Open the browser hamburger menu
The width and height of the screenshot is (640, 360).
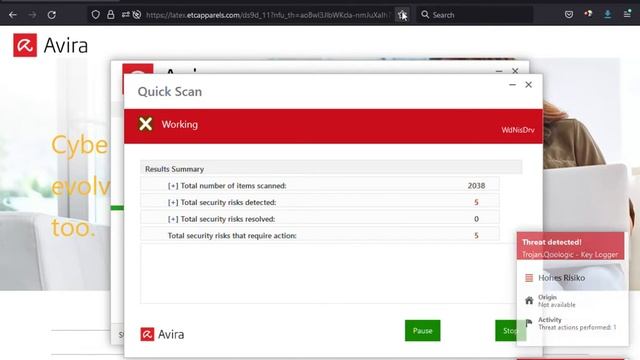coord(627,15)
